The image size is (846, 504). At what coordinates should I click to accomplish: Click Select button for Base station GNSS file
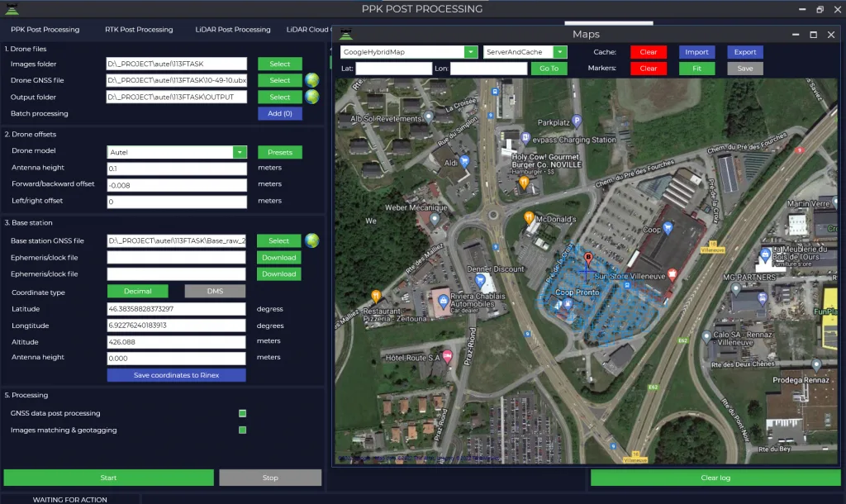(x=278, y=240)
